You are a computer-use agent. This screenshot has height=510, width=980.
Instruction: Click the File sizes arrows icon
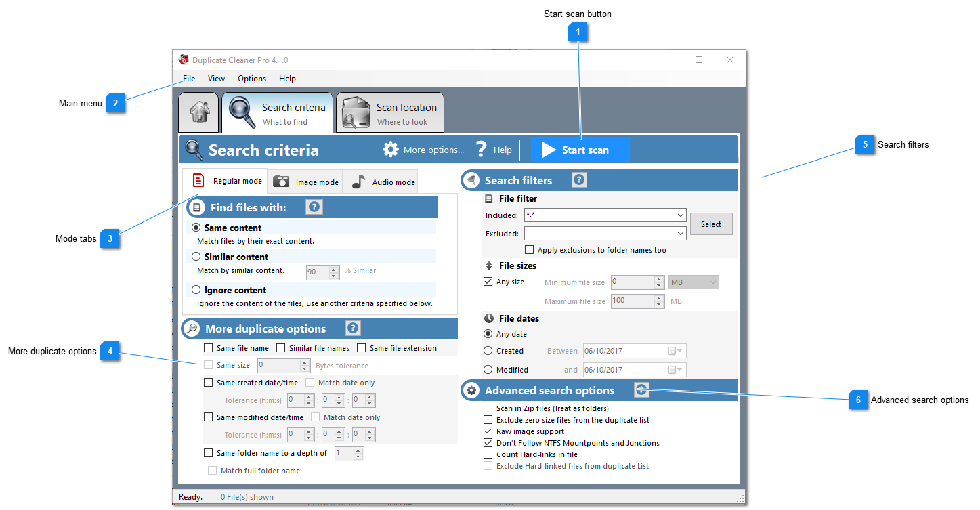[489, 265]
